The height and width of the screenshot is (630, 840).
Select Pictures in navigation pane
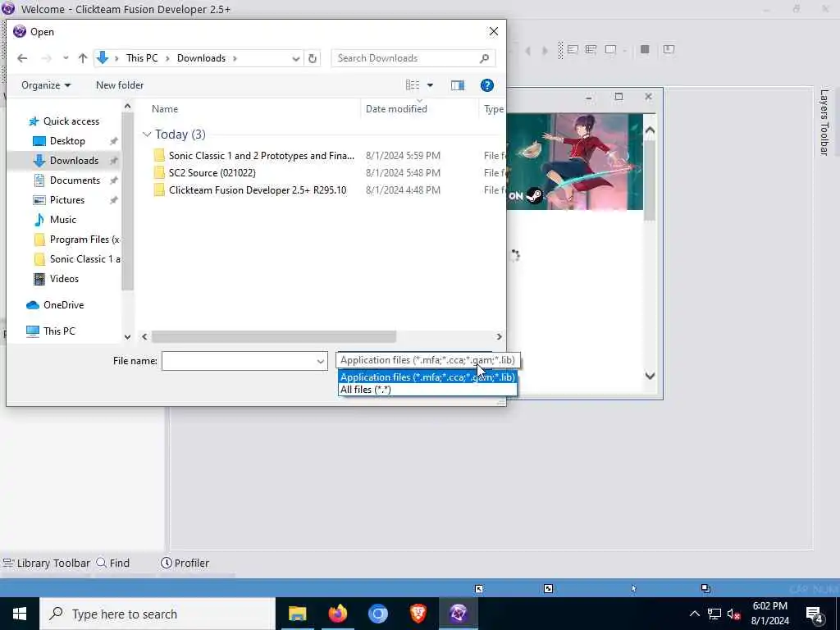[66, 200]
